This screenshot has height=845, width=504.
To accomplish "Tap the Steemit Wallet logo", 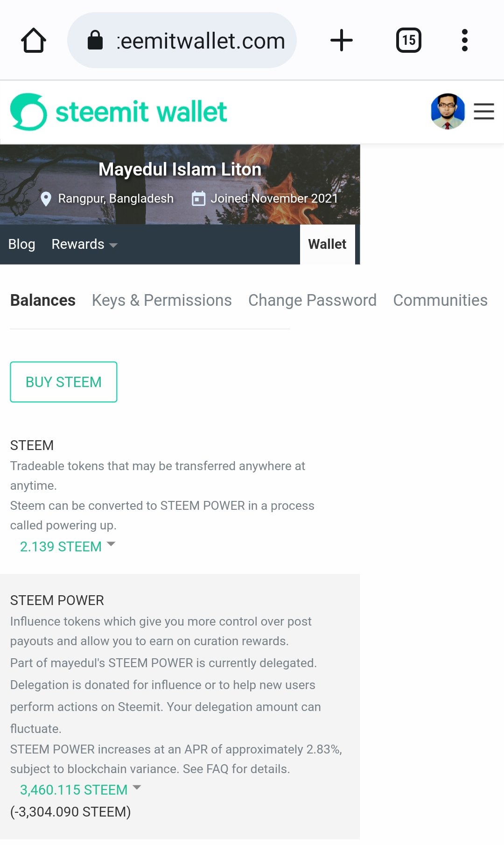I will (x=119, y=112).
